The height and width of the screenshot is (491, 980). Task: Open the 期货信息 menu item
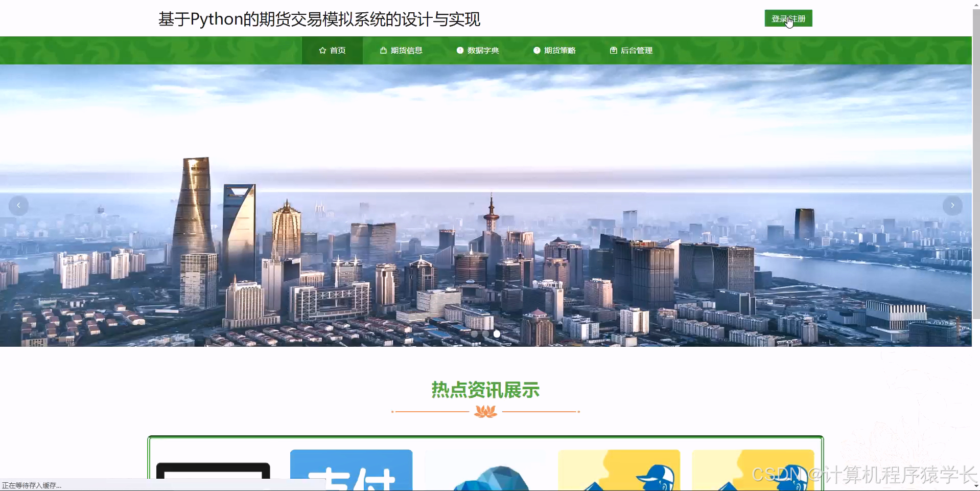pyautogui.click(x=401, y=50)
